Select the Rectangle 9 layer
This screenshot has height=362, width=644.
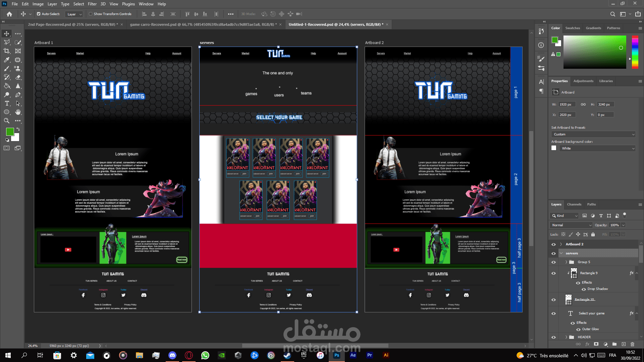(589, 273)
